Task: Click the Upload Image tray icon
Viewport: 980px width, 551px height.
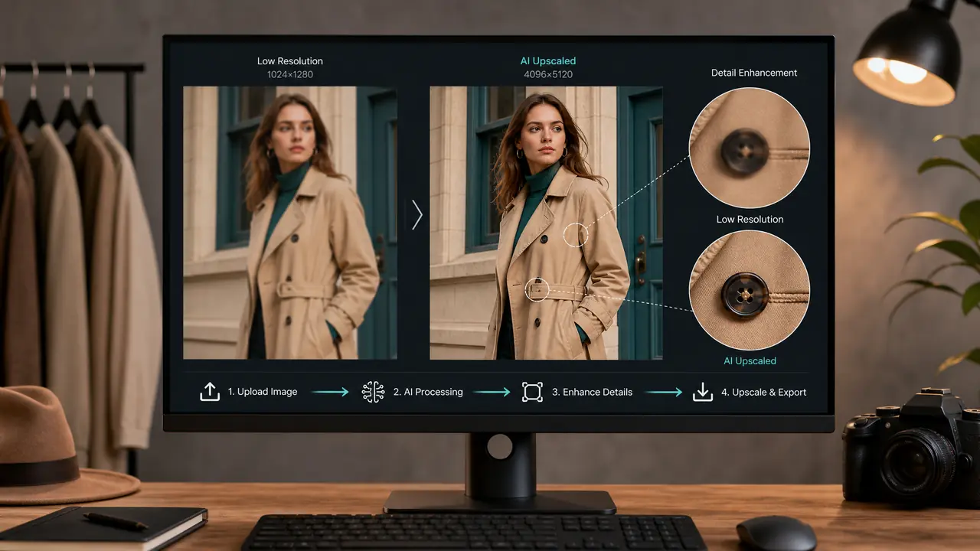Action: pos(210,392)
